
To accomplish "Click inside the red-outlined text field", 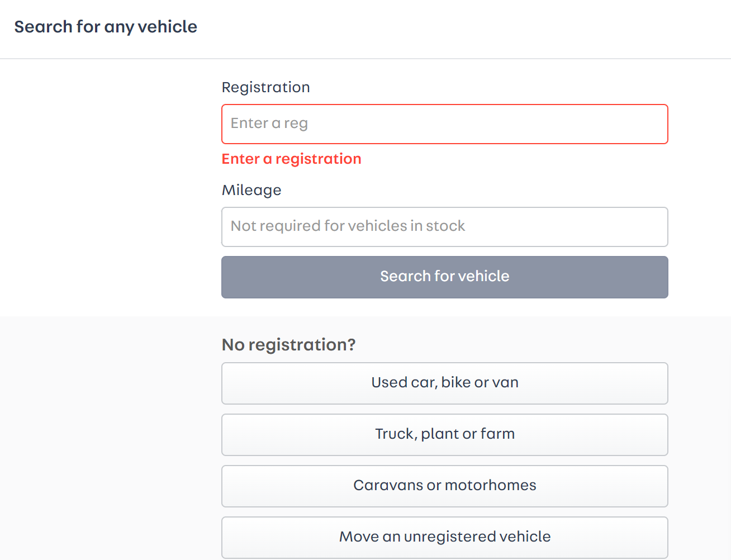I will [444, 124].
